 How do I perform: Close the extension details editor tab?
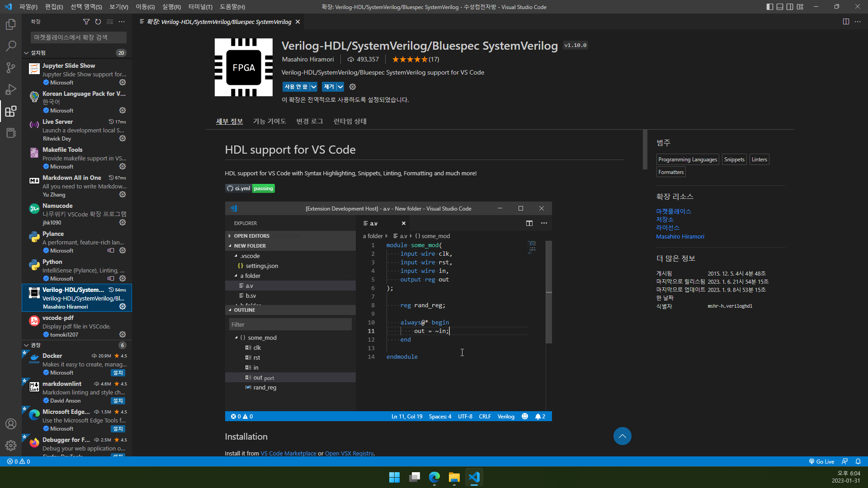297,22
